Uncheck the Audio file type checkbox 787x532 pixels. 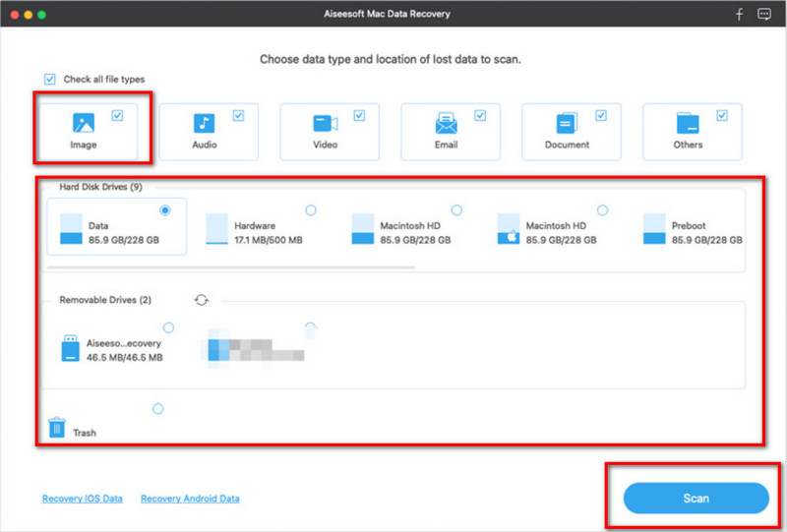238,115
